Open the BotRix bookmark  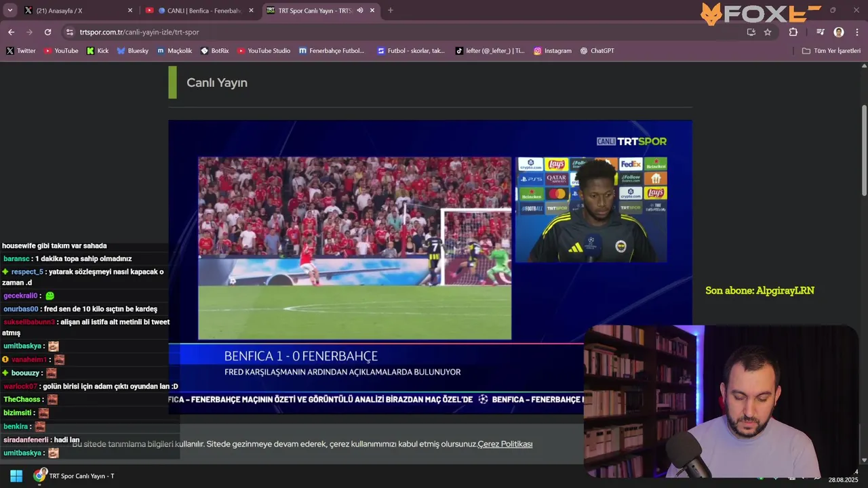point(215,51)
